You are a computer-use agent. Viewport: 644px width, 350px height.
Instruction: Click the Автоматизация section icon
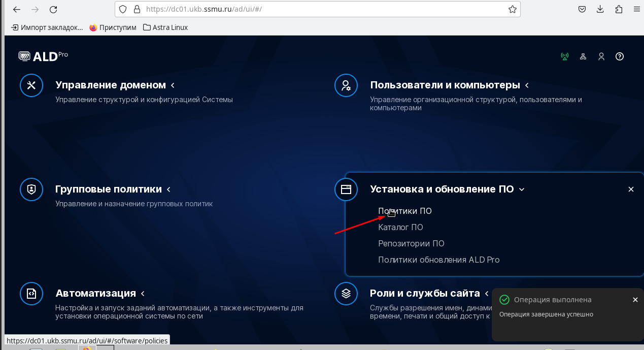tap(31, 293)
